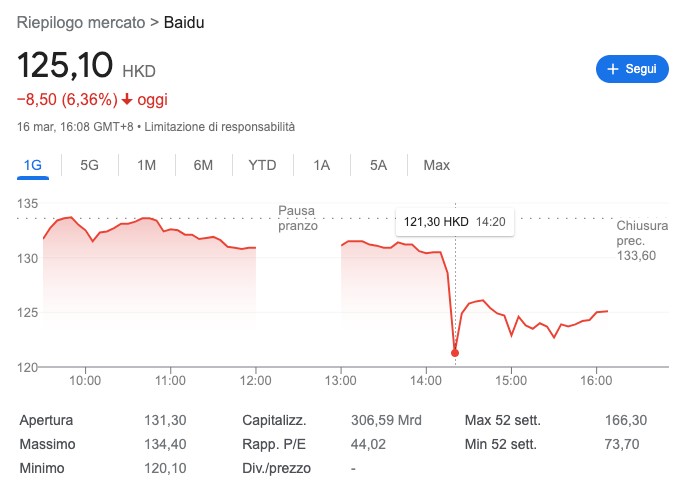Switch to the 5G time range tab
Viewport: 685px width, 484px height.
coord(90,166)
